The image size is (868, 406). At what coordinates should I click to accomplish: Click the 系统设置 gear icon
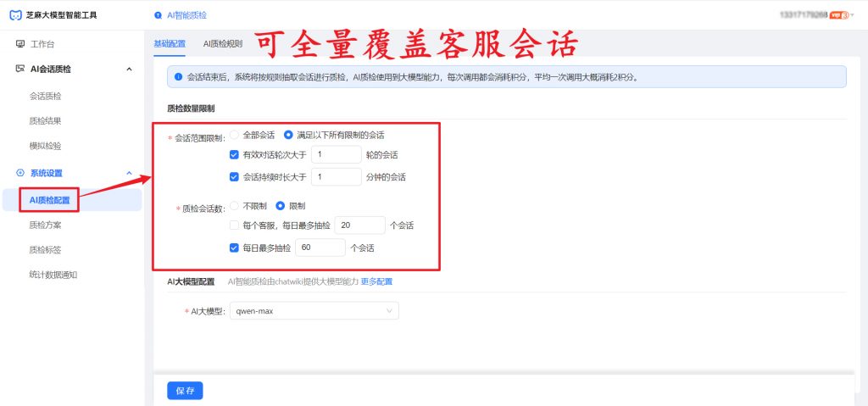[20, 173]
